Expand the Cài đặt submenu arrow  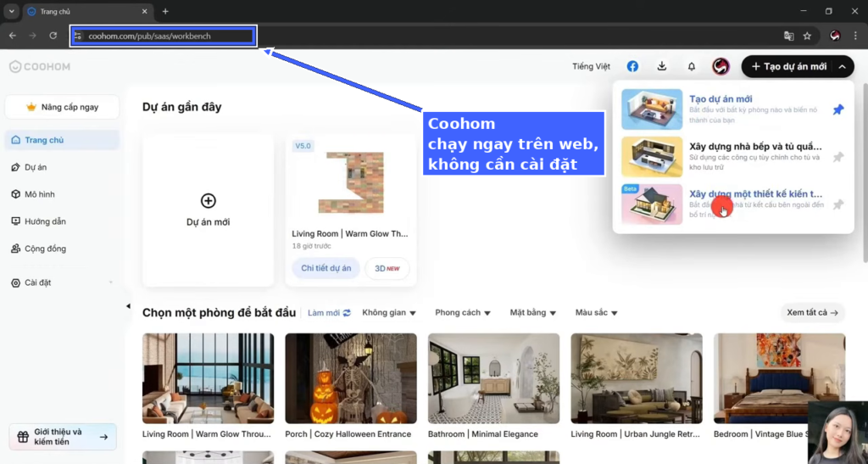(x=111, y=283)
